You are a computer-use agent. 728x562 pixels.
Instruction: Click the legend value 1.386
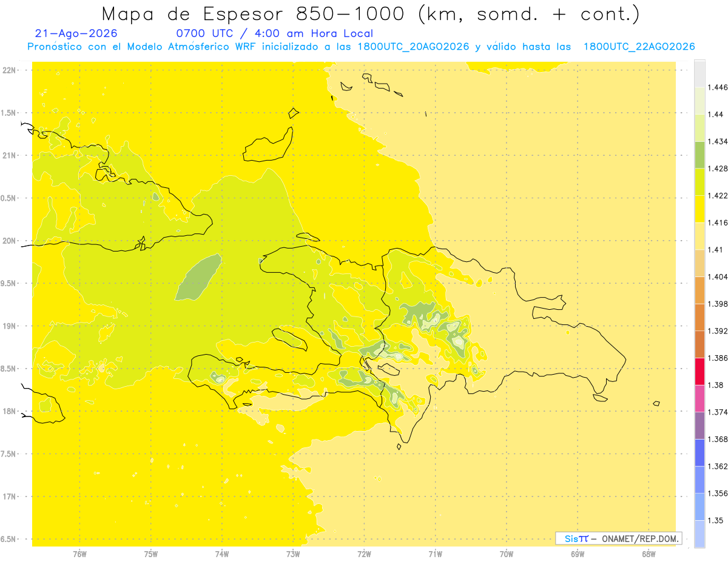pos(719,358)
